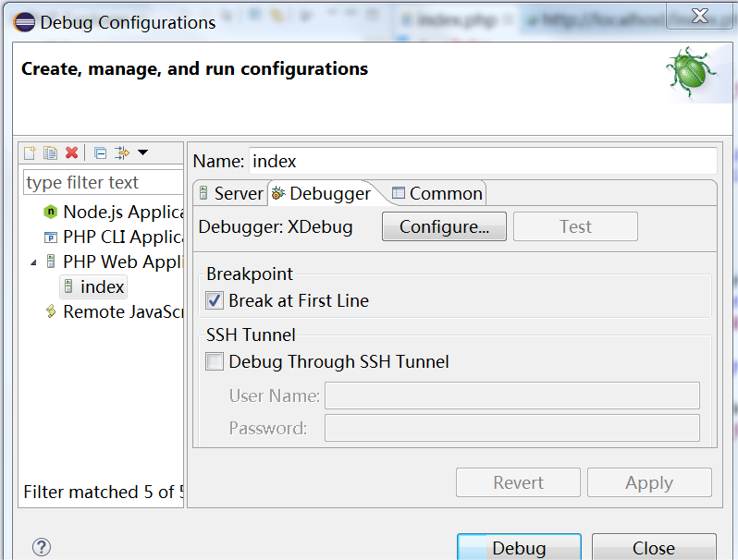
Task: Close the Debug Configurations dialog
Action: click(x=654, y=547)
